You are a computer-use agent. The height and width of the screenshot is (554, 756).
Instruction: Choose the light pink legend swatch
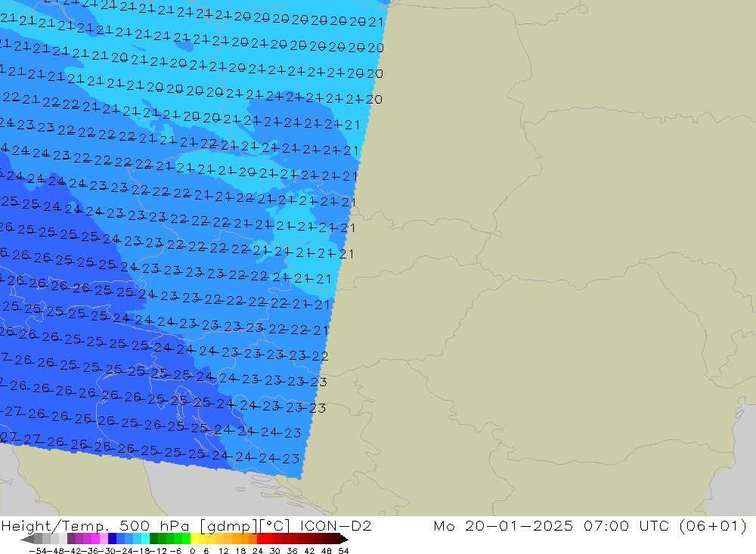[x=104, y=539]
